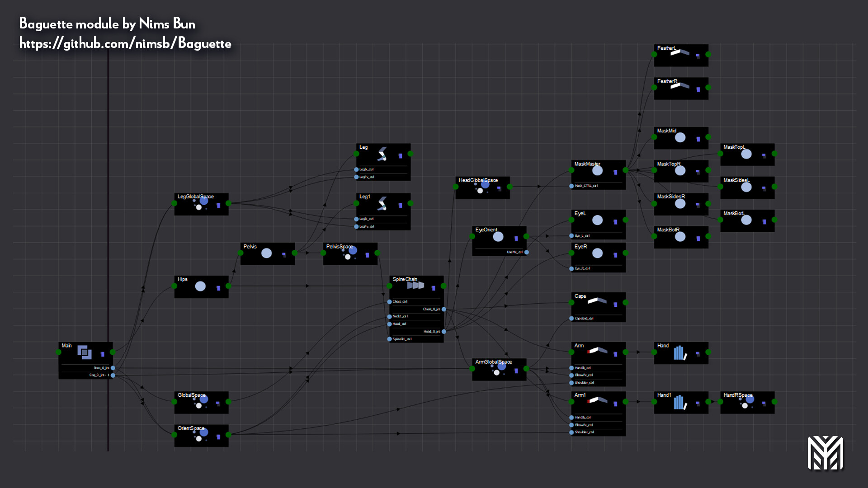Click the green output connector of ArmGlobalSpace
This screenshot has width=868, height=488.
(x=526, y=369)
